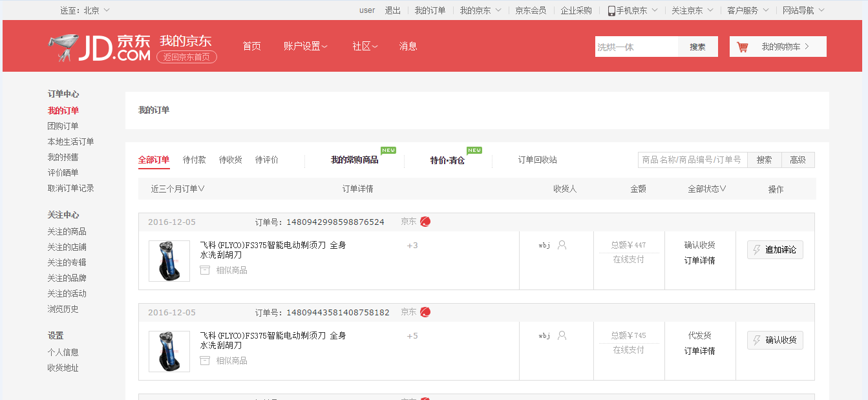Open 浏览历史 in sidebar
This screenshot has width=868, height=400.
click(63, 309)
